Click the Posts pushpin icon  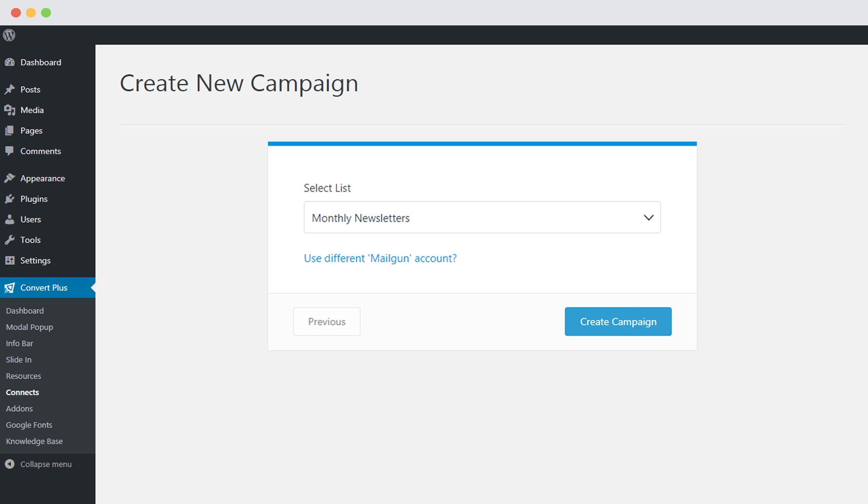(10, 89)
